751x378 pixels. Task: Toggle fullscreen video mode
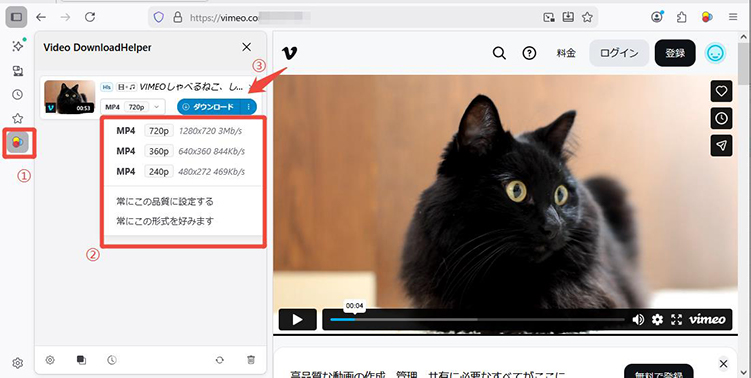click(676, 320)
